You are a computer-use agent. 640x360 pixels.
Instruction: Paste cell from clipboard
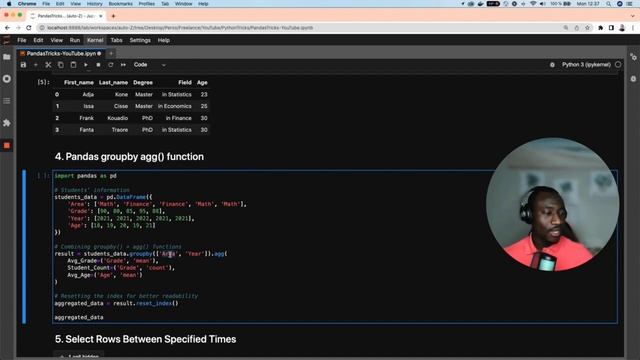tap(73, 65)
